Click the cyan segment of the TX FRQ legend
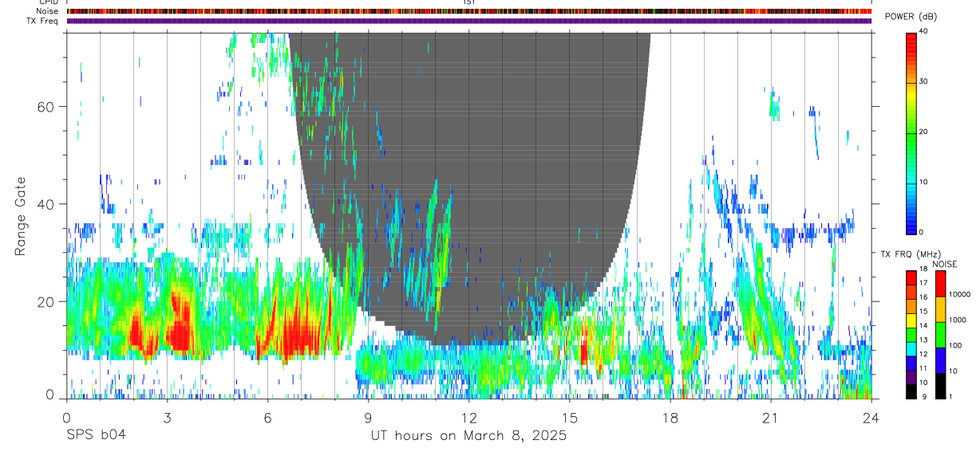The image size is (980, 452). click(911, 348)
